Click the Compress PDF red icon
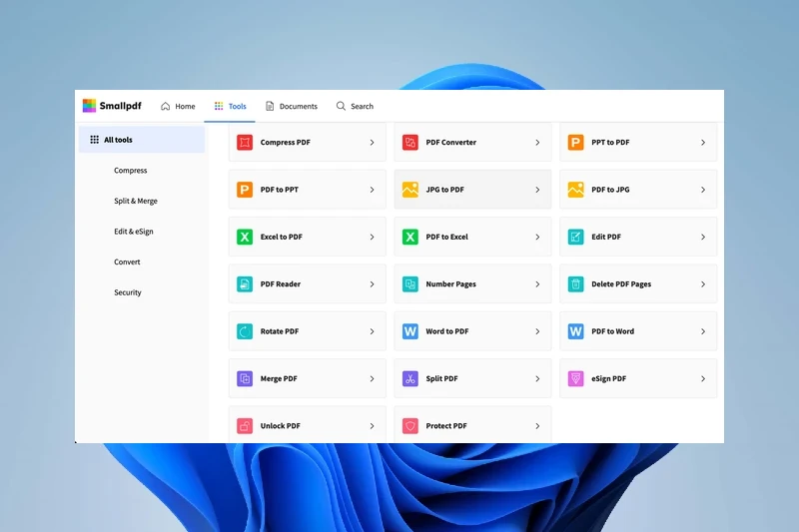The image size is (799, 532). (245, 143)
